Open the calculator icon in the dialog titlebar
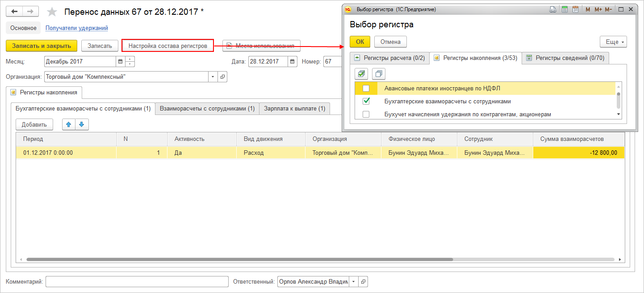Image resolution: width=644 pixels, height=293 pixels. (565, 9)
